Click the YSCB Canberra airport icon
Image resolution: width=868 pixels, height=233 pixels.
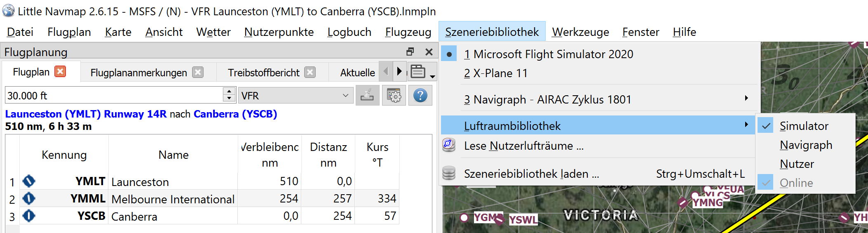coord(29,216)
